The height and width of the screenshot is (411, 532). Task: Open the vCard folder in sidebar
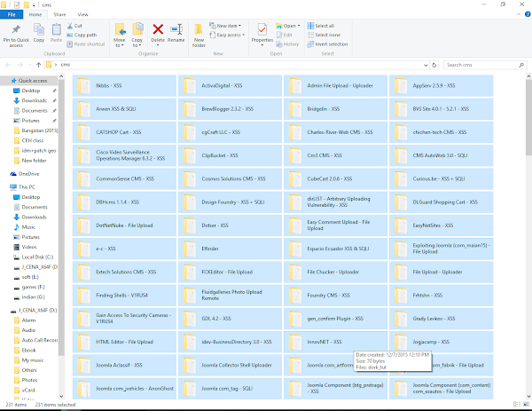[28, 391]
